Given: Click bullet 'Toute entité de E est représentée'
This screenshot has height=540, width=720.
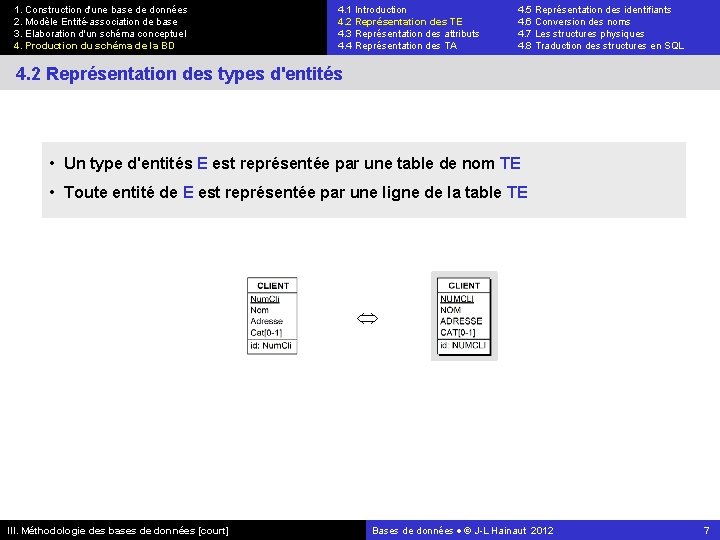Looking at the screenshot, I should coord(296,192).
